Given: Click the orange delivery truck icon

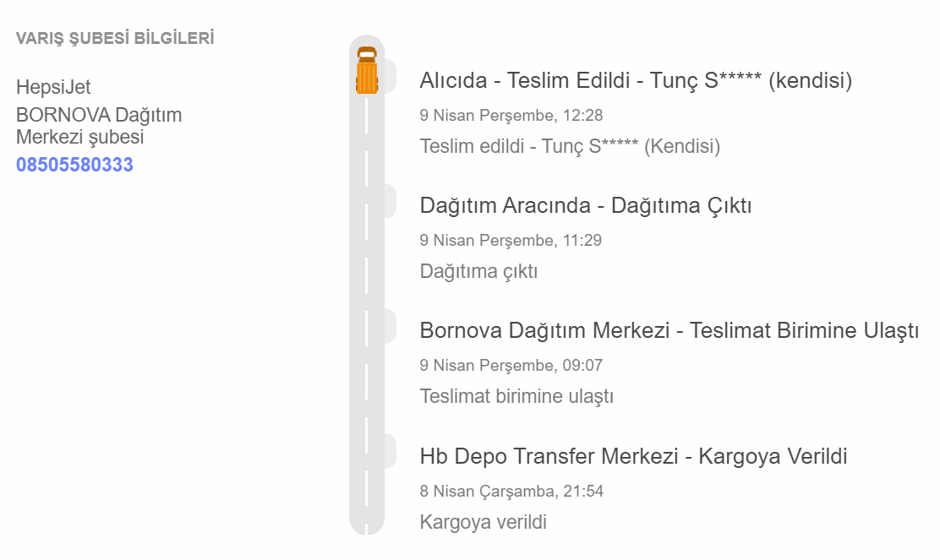Looking at the screenshot, I should click(x=367, y=71).
